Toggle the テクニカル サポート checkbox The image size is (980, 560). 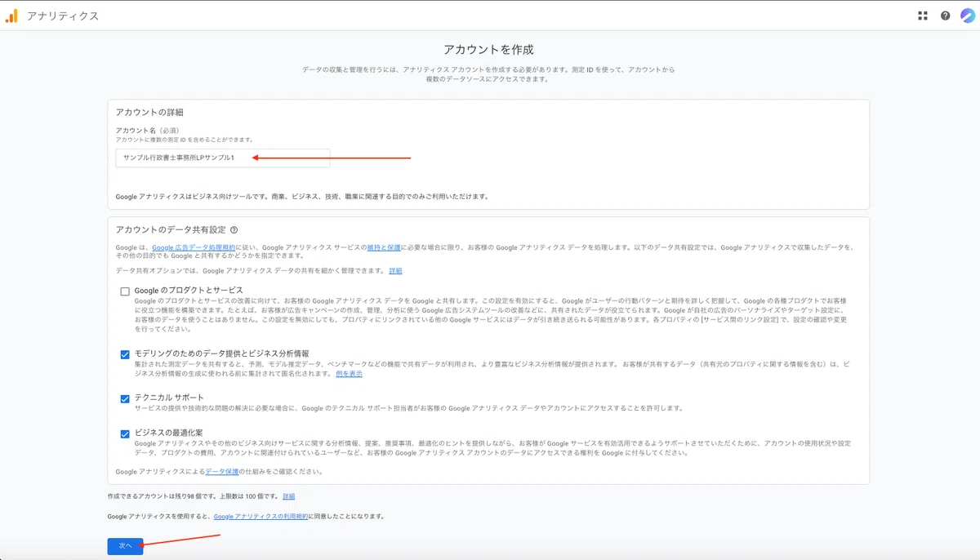125,398
